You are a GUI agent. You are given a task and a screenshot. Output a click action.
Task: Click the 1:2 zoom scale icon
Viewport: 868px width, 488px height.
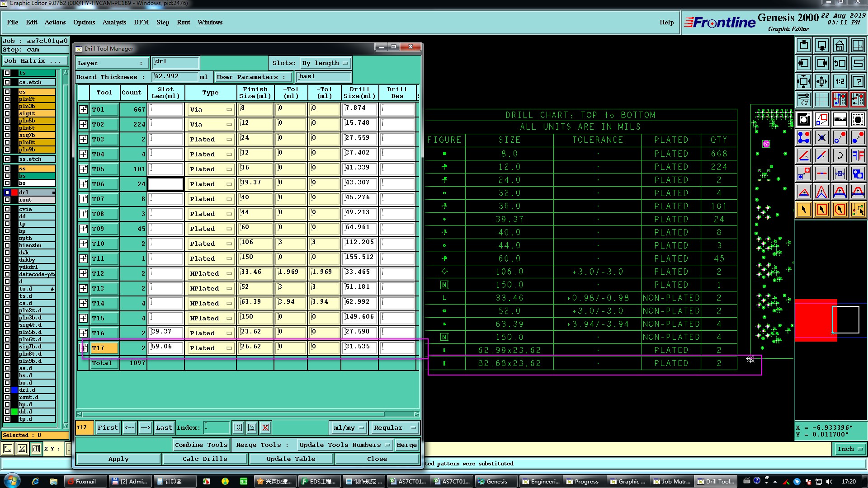coord(840,81)
